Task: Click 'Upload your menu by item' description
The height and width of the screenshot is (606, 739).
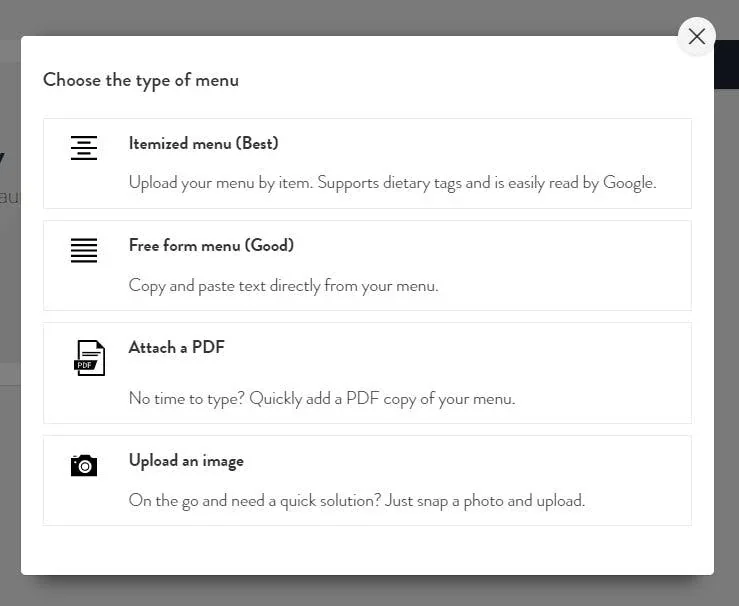Action: (x=393, y=183)
